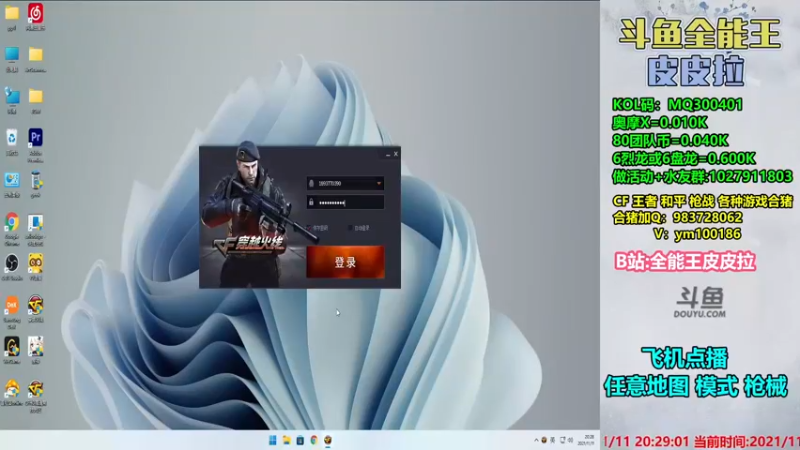Screen dimensions: 800x450
Task: Click the taskbar clock and date
Action: pyautogui.click(x=588, y=440)
